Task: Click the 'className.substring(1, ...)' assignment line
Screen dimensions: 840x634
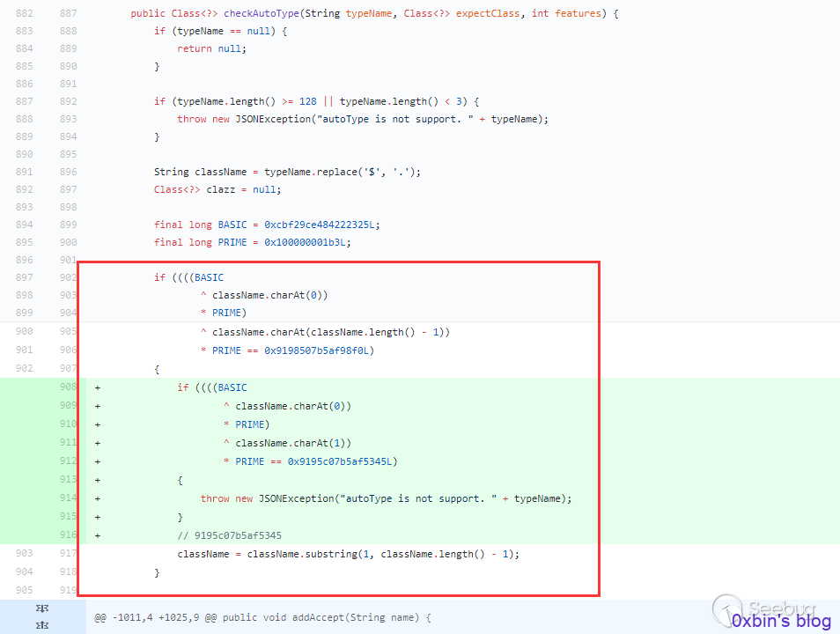Action: tap(348, 554)
